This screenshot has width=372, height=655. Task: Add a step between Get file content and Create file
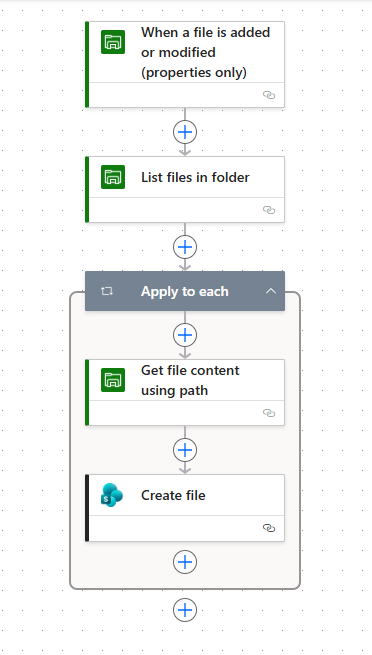[185, 450]
